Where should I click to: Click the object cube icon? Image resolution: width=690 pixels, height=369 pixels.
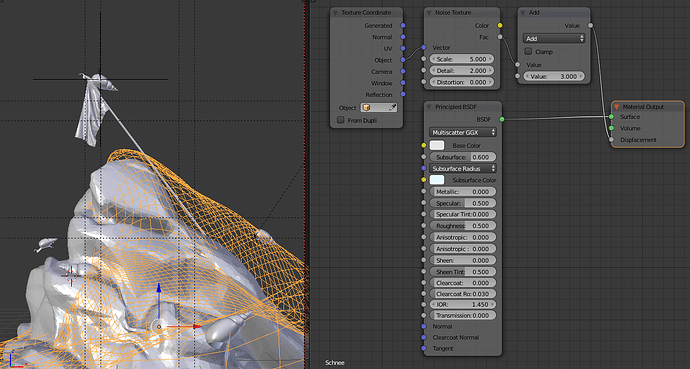click(366, 108)
